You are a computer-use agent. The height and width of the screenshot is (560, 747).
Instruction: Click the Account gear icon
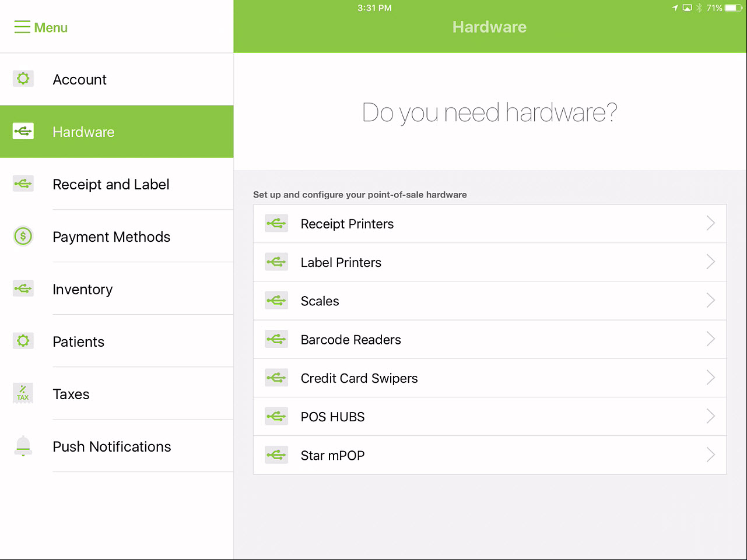coord(23,79)
